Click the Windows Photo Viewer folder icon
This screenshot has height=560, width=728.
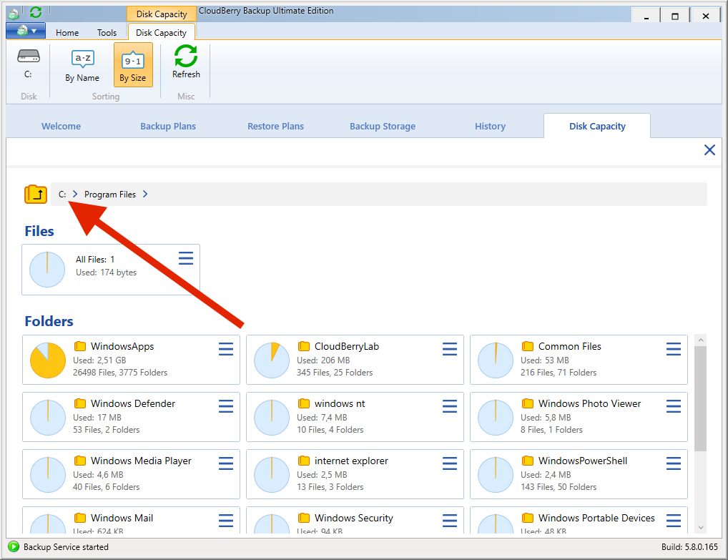(x=528, y=403)
